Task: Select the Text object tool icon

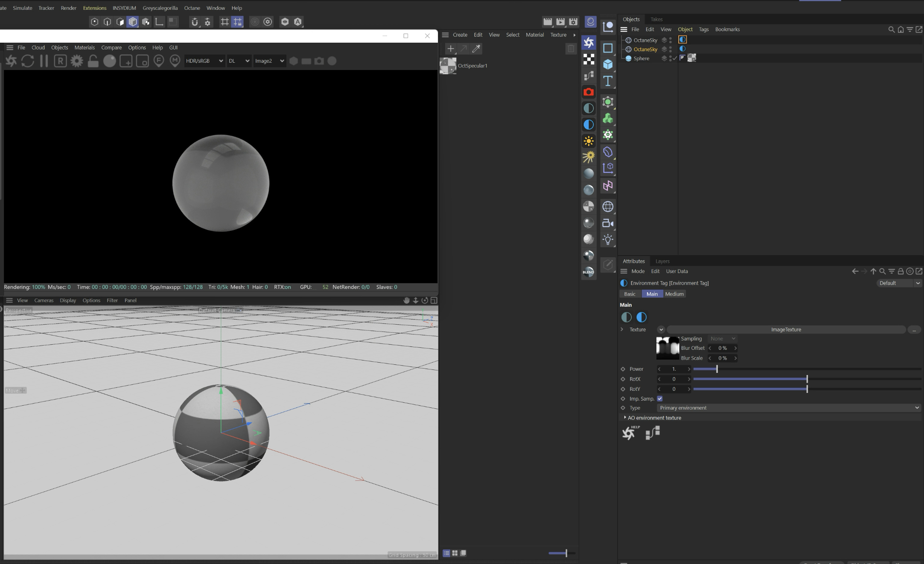Action: pyautogui.click(x=608, y=81)
